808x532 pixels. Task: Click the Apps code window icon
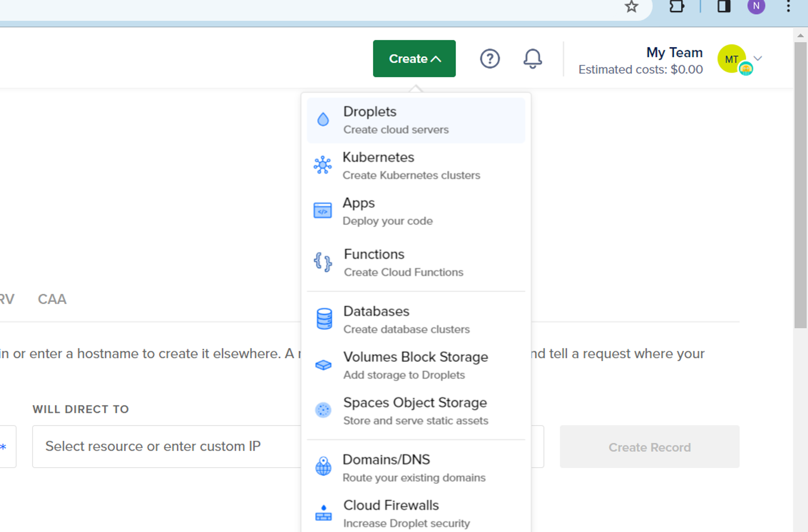pyautogui.click(x=323, y=210)
